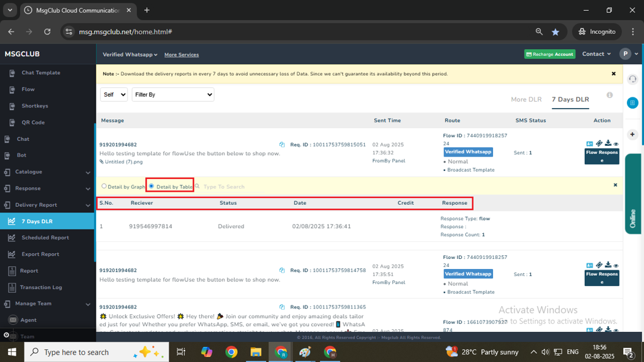
Task: Open the Verified Whatsapp service dropdown
Action: coord(130,55)
